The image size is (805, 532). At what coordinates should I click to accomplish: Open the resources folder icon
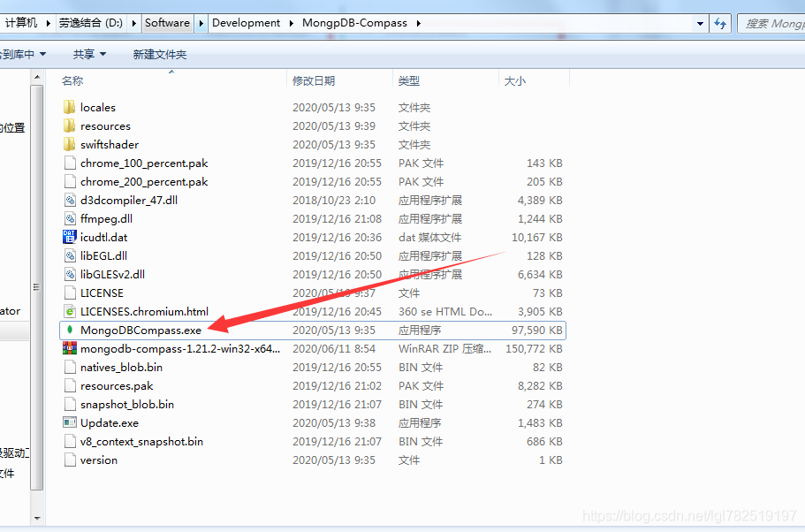[69, 125]
